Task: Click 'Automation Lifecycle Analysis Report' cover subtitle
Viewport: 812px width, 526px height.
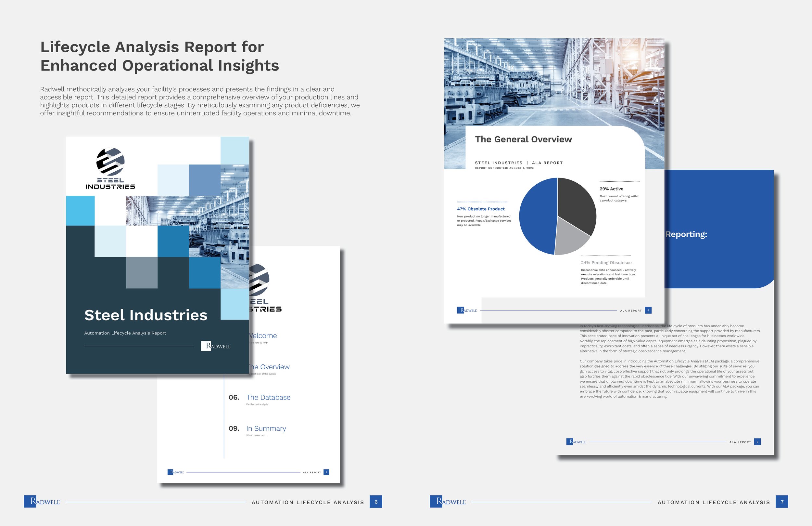Action: coord(125,333)
